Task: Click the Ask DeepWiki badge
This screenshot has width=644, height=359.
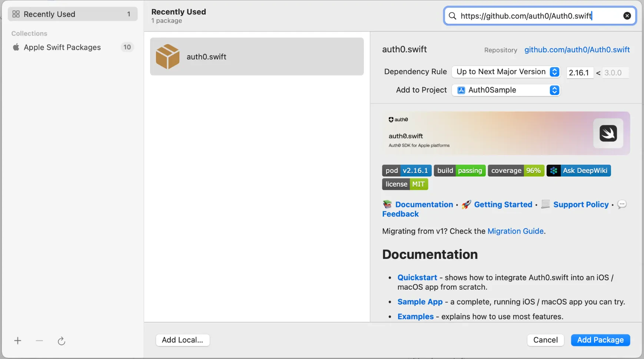Action: [x=579, y=171]
